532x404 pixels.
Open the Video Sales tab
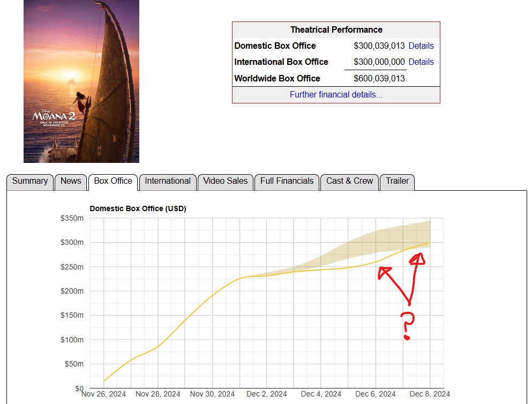[226, 181]
